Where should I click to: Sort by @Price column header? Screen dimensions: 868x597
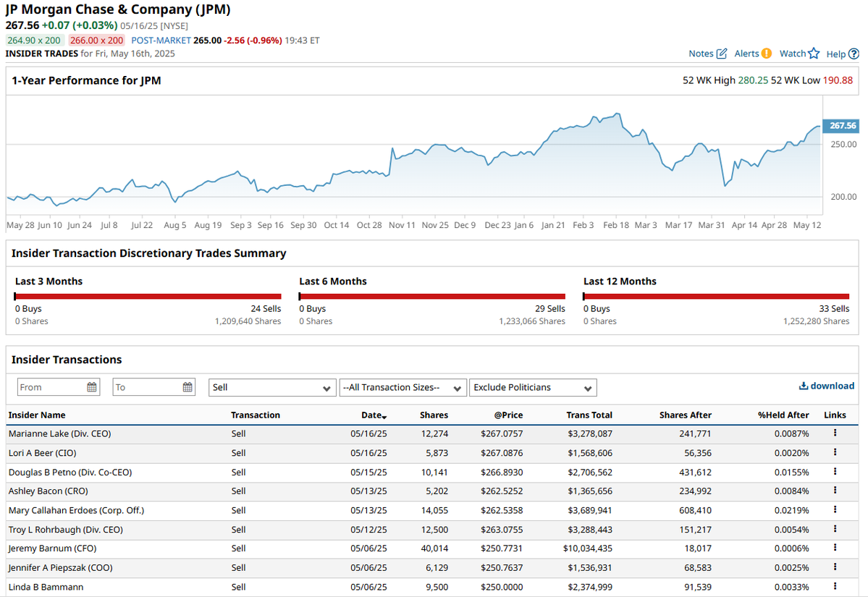[508, 415]
